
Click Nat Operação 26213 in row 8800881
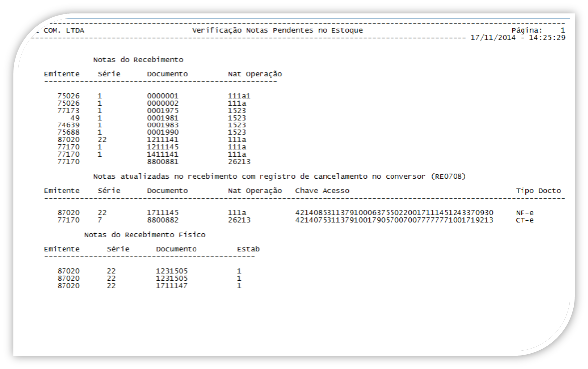[239, 162]
